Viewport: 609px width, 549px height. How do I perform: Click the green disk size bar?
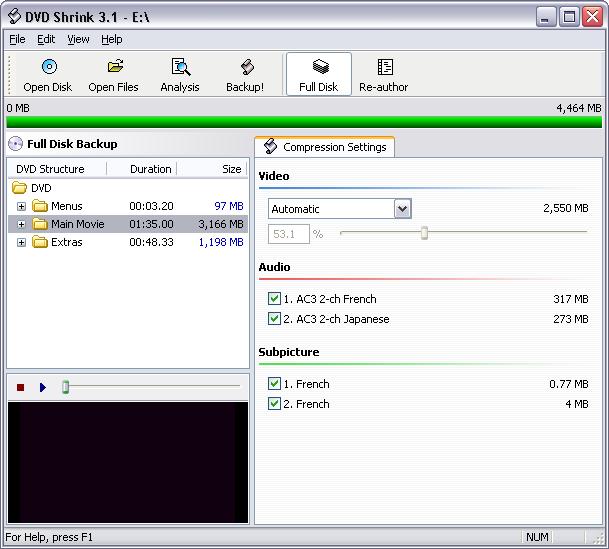pos(304,122)
